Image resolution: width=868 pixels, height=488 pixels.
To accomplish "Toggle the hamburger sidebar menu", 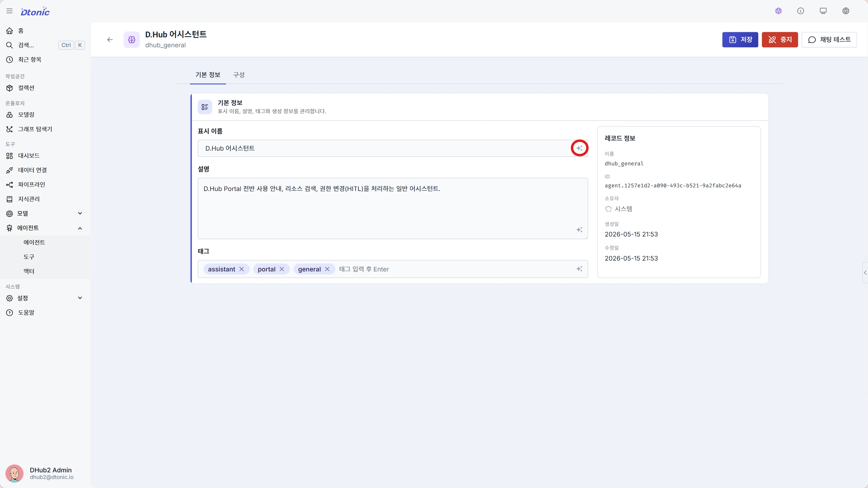I will tap(9, 11).
